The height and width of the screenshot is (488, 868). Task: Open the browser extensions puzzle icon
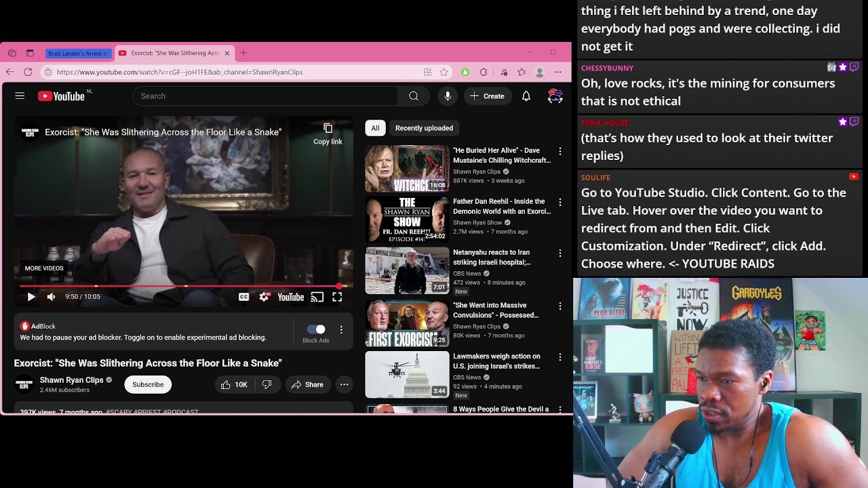point(484,72)
